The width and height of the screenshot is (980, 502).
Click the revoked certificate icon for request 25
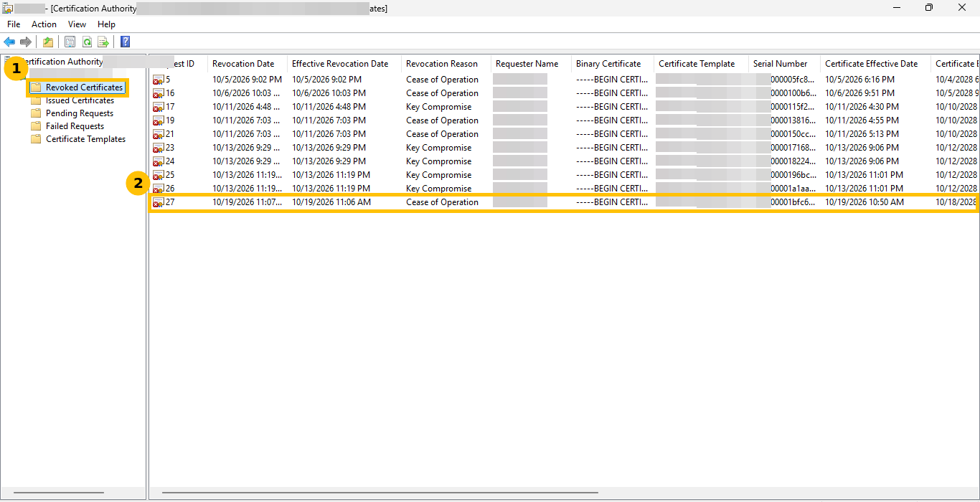(x=158, y=175)
